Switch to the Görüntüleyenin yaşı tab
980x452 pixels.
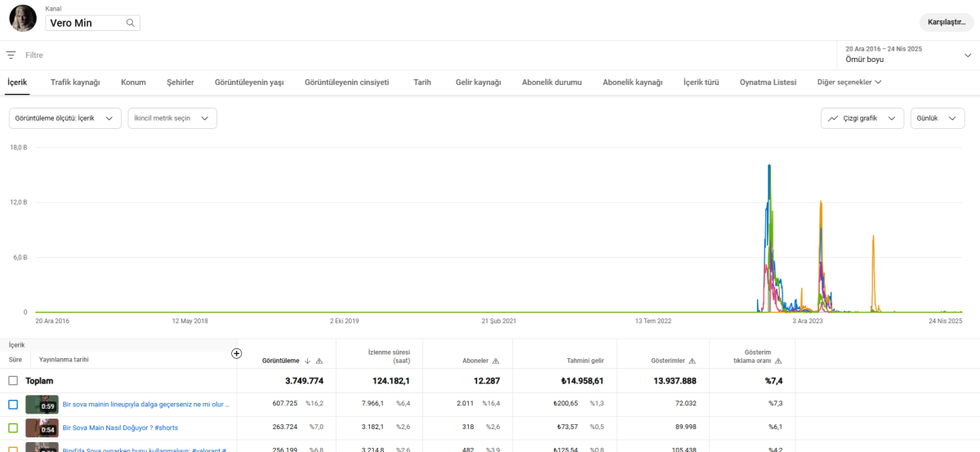[x=249, y=82]
